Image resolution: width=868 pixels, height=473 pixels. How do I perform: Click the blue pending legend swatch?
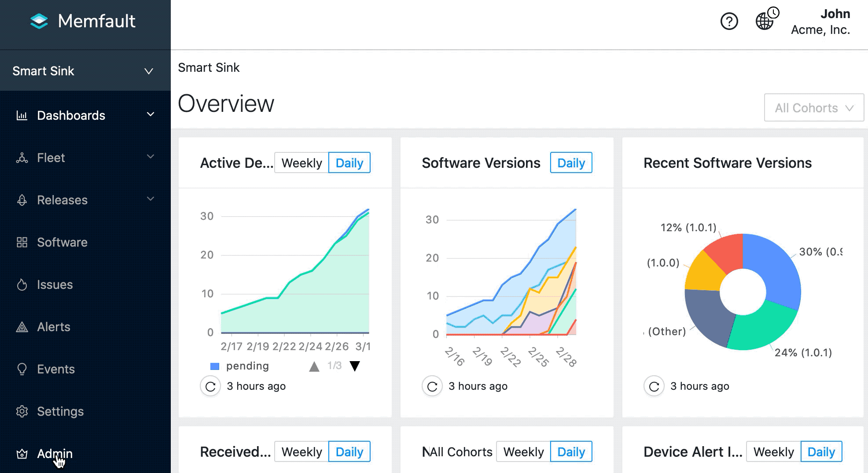point(215,366)
